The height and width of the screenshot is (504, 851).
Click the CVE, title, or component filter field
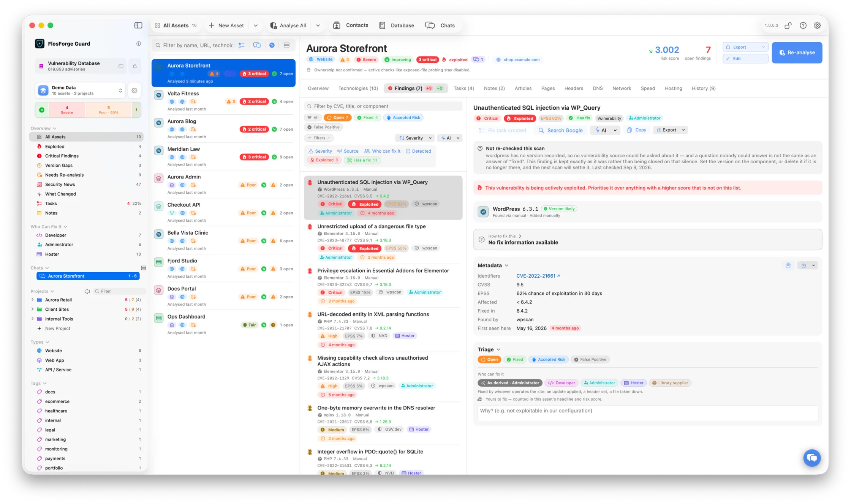383,106
